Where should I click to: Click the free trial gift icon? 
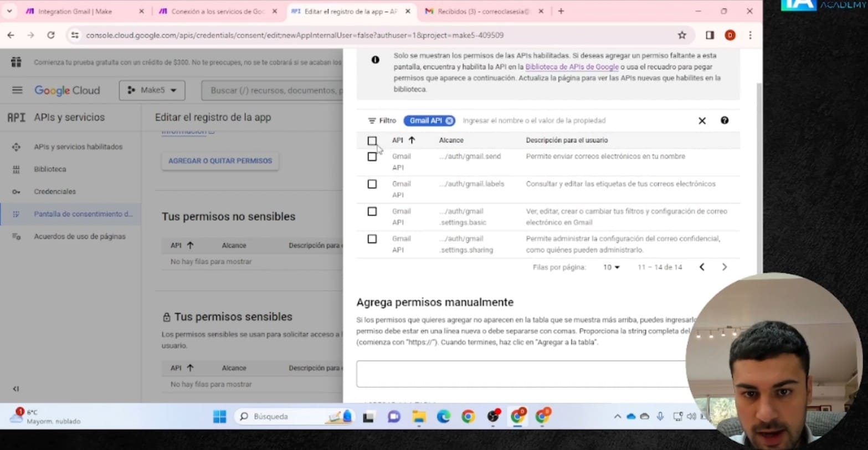pyautogui.click(x=16, y=62)
